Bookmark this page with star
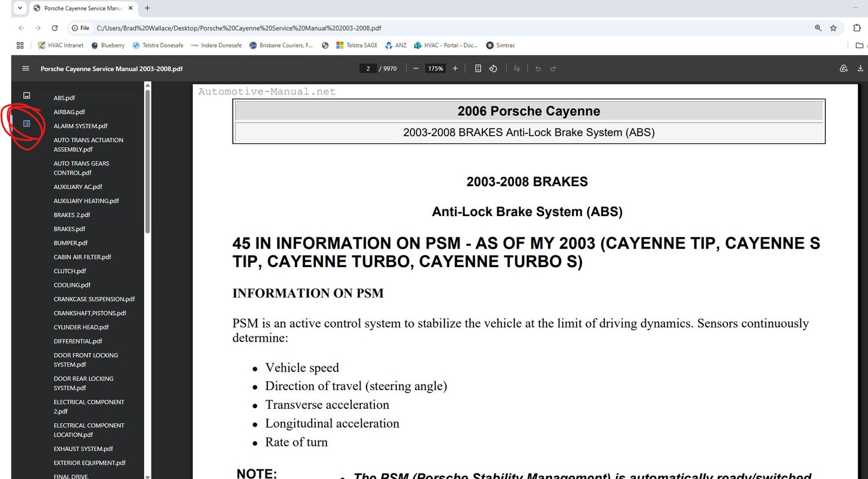 833,28
